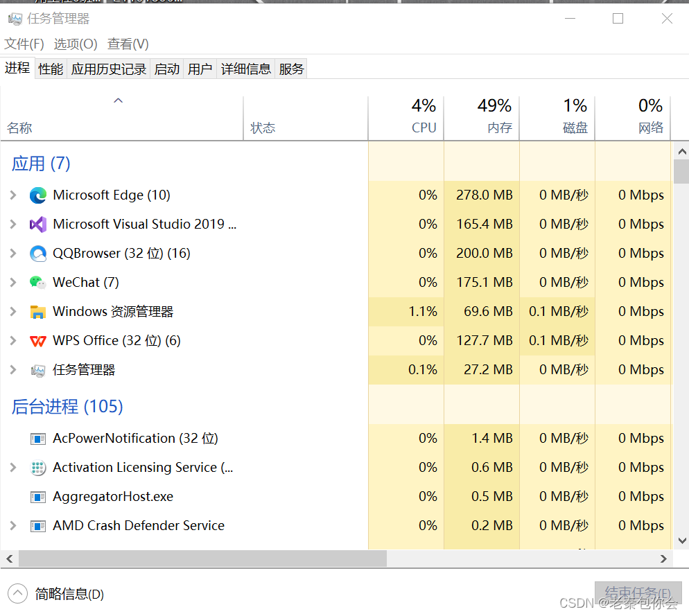
Task: Expand the WeChat (7) process group
Action: click(x=13, y=283)
